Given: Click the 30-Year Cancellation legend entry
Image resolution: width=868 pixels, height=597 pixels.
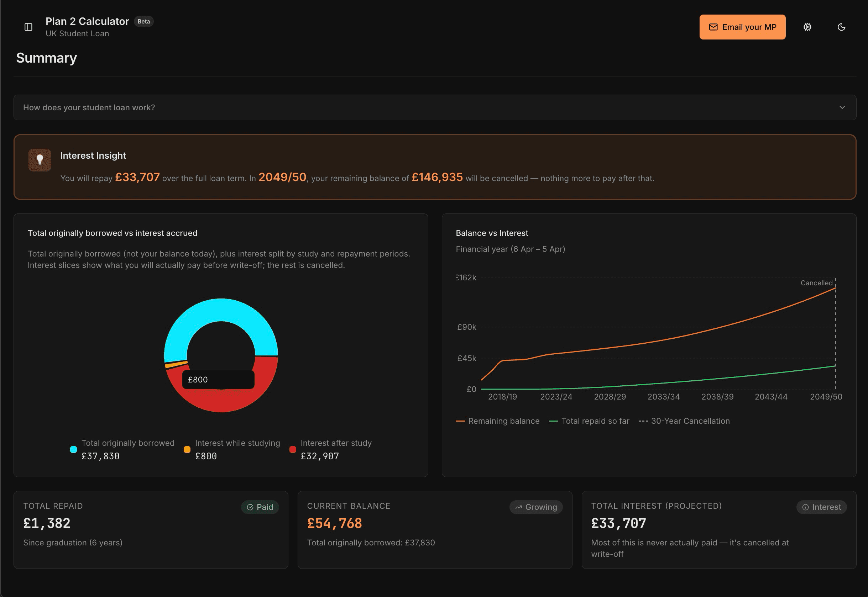Looking at the screenshot, I should coord(684,421).
